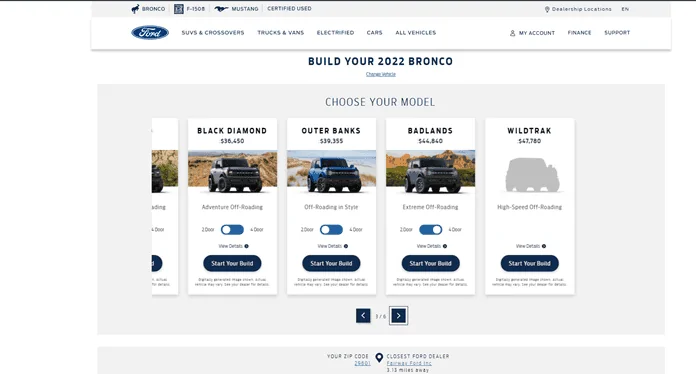Viewport: 696px width, 374px height.
Task: Click 'Off-Roading in Style' description text
Action: pos(331,207)
